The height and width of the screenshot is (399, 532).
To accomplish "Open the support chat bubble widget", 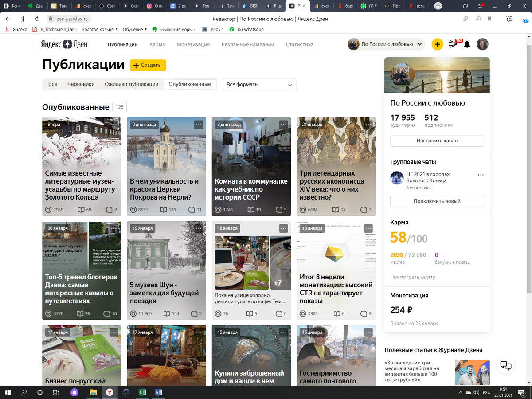I will click(x=506, y=365).
